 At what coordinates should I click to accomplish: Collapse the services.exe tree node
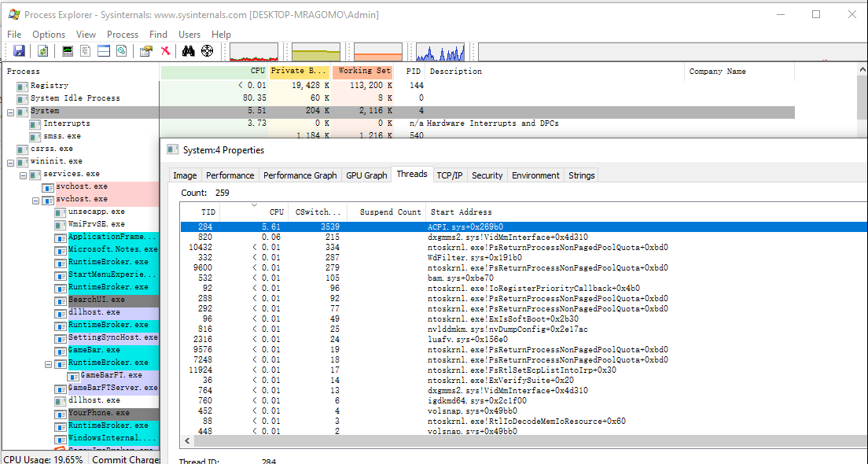coord(24,175)
